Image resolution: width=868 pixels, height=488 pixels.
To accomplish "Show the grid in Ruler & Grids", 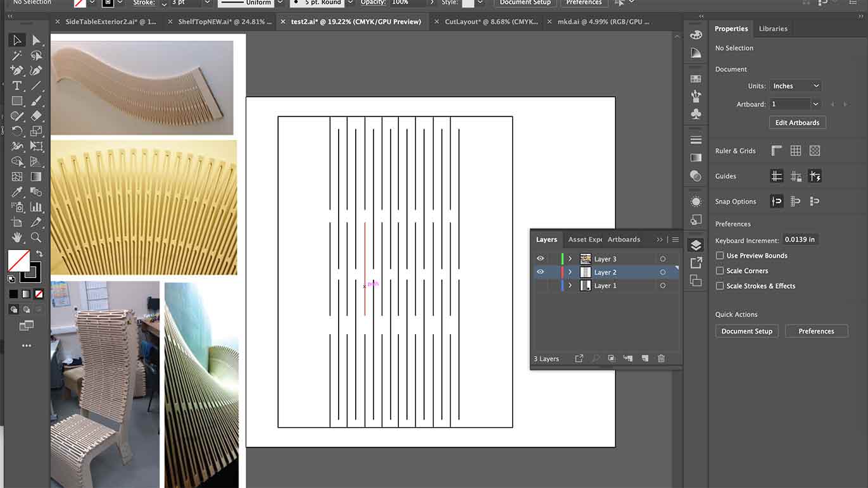I will (x=795, y=151).
